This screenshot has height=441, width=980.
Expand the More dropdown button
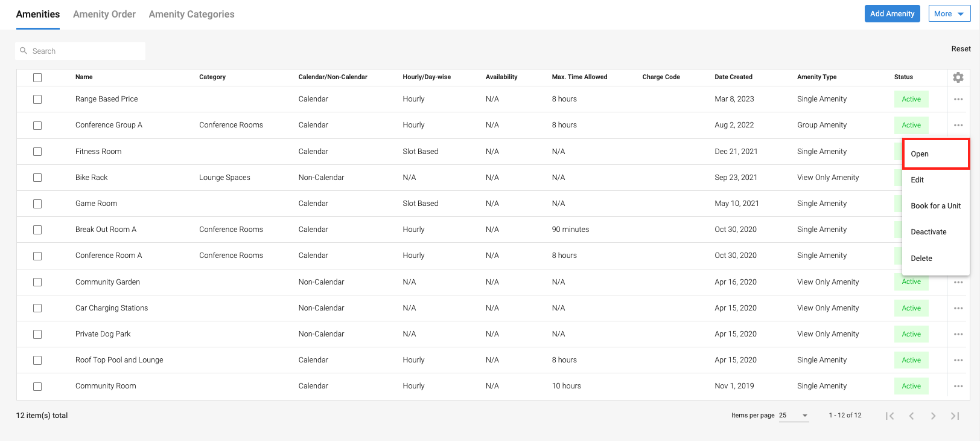click(x=949, y=14)
